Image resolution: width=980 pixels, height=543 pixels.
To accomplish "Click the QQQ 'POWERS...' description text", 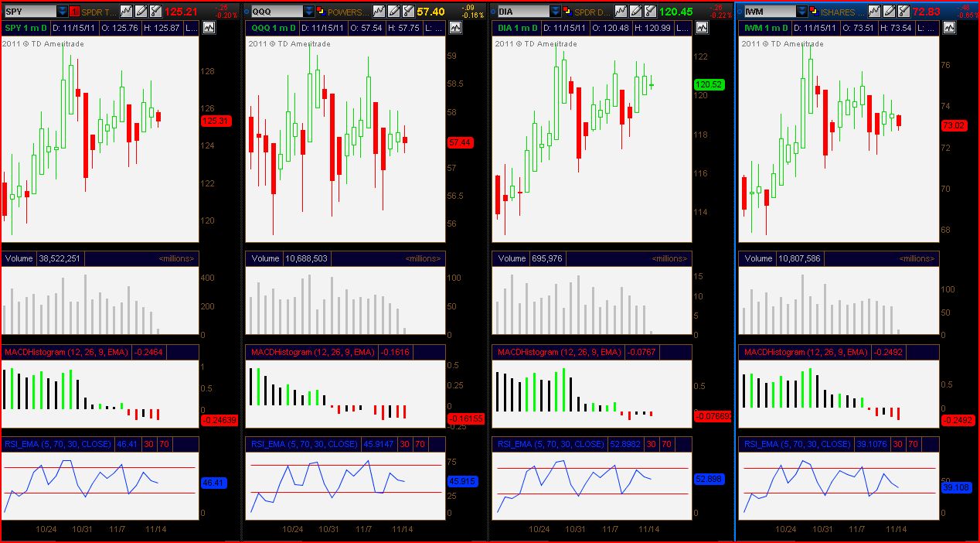I will [348, 12].
